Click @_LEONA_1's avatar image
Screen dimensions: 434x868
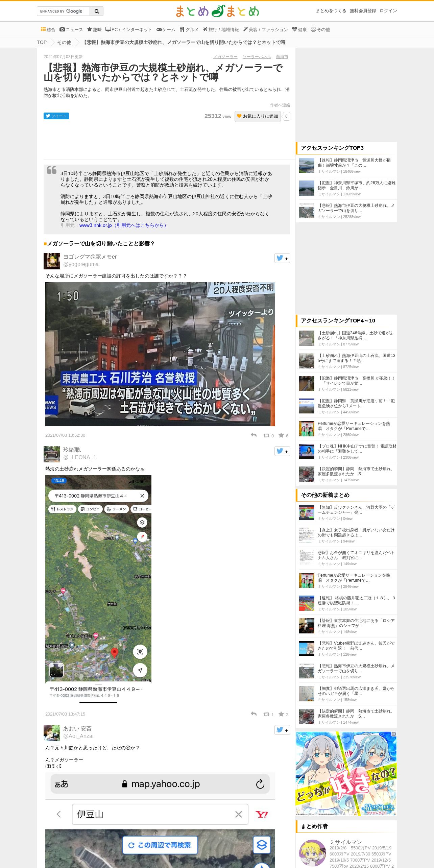(52, 454)
